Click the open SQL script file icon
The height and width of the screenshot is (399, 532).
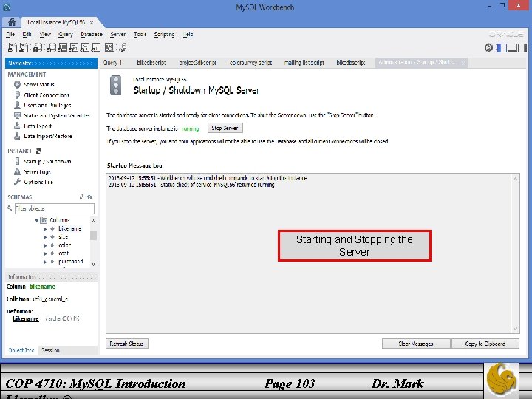coord(23,48)
